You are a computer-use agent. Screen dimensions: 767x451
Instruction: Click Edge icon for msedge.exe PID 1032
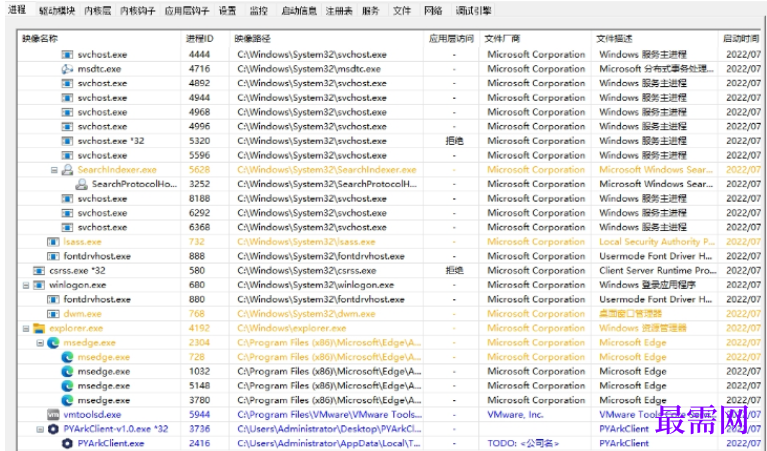[x=67, y=371]
